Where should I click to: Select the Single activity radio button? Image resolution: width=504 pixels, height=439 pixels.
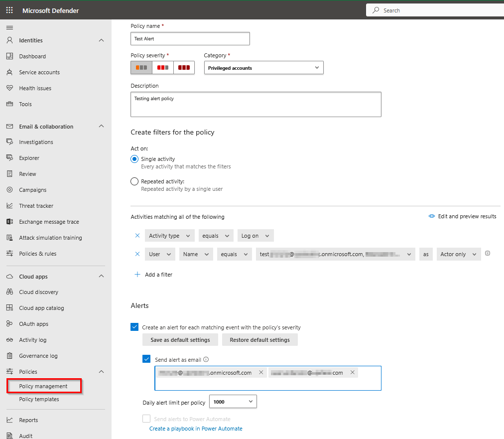coord(134,159)
